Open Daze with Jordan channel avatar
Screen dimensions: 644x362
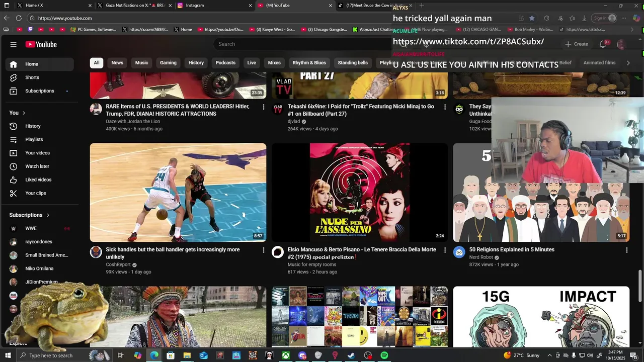pos(96,109)
